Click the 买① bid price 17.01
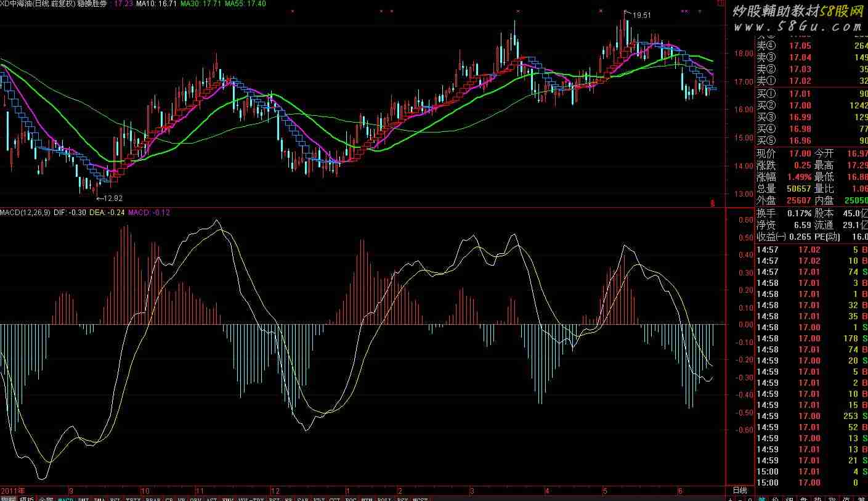Viewport: 868px width, 501px height. coord(800,94)
